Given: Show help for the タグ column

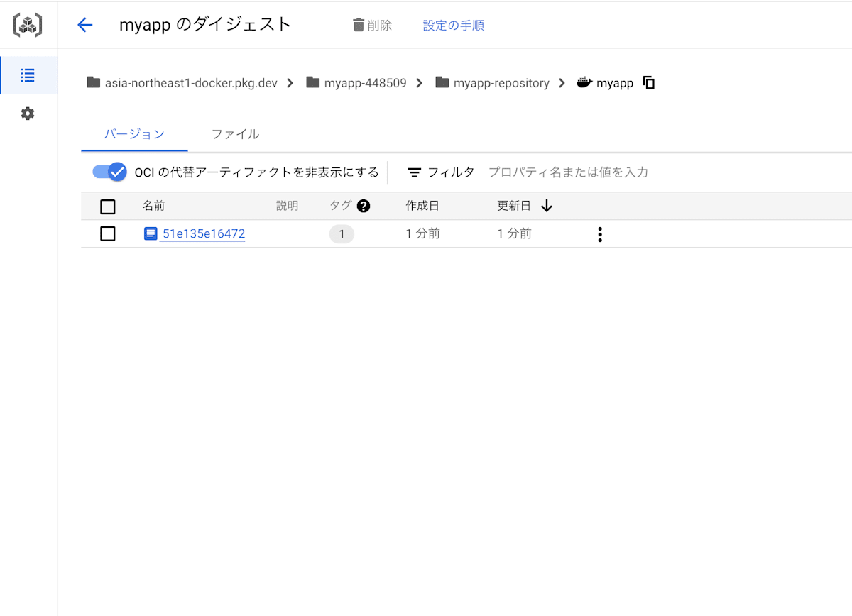Looking at the screenshot, I should coord(364,206).
